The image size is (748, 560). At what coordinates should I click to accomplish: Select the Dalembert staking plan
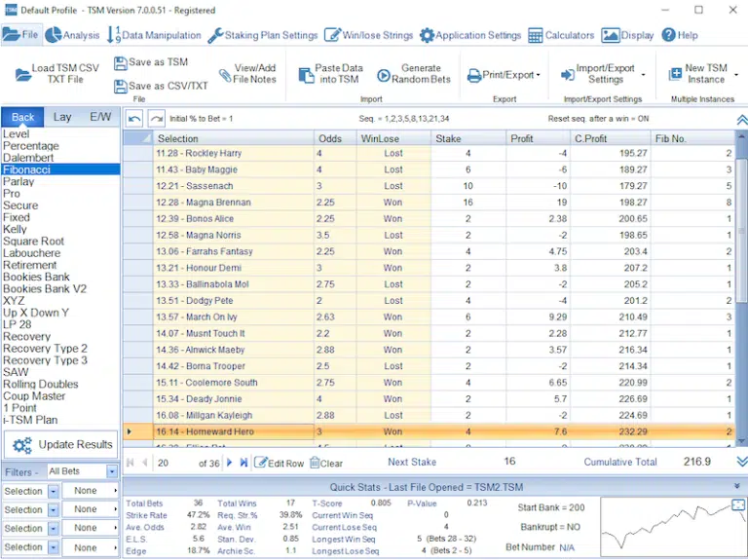point(60,158)
